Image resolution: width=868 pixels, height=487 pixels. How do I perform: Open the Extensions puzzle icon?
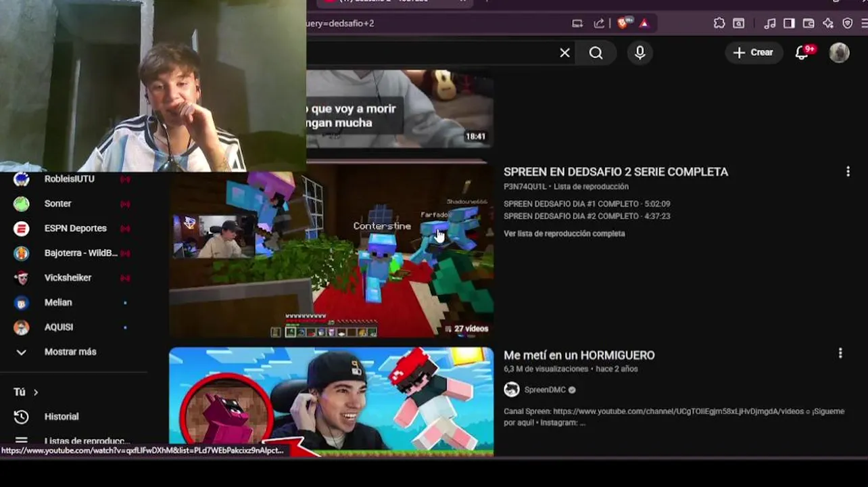(x=719, y=23)
